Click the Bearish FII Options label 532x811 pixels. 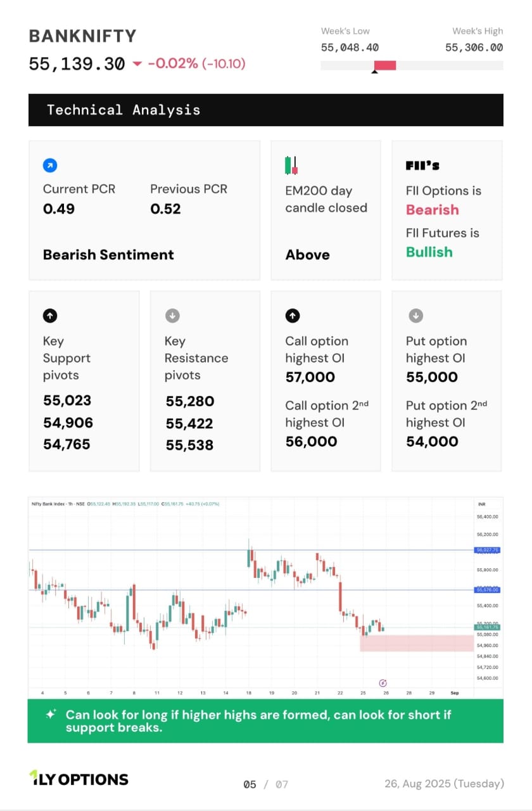coord(433,210)
